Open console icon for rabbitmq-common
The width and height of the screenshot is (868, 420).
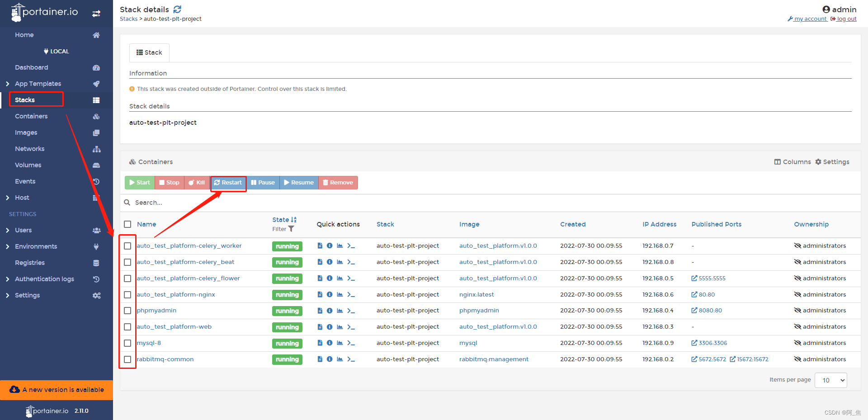click(351, 359)
